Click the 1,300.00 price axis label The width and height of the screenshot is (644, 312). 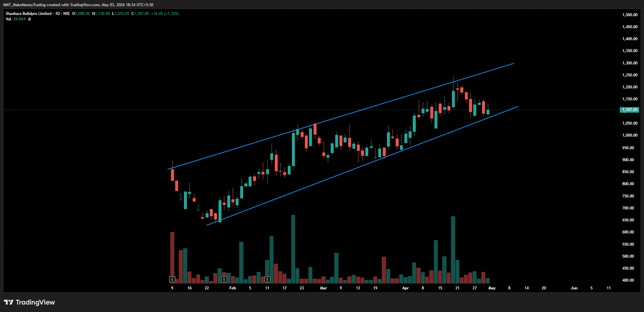(x=630, y=63)
